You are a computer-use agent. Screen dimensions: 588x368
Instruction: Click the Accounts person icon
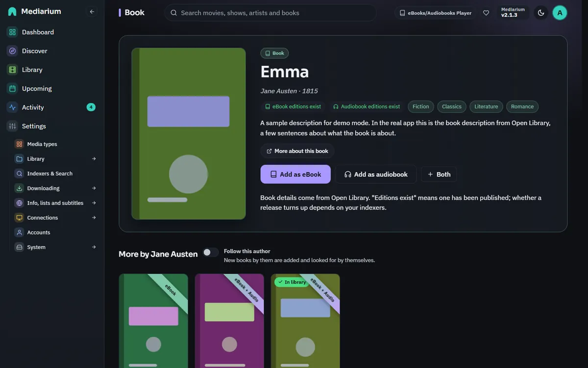(x=19, y=233)
